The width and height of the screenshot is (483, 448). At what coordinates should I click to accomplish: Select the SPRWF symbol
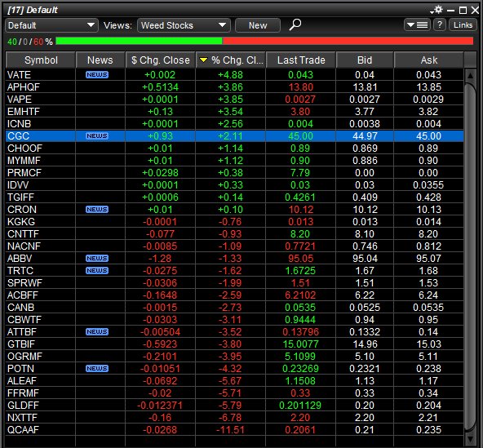24,282
